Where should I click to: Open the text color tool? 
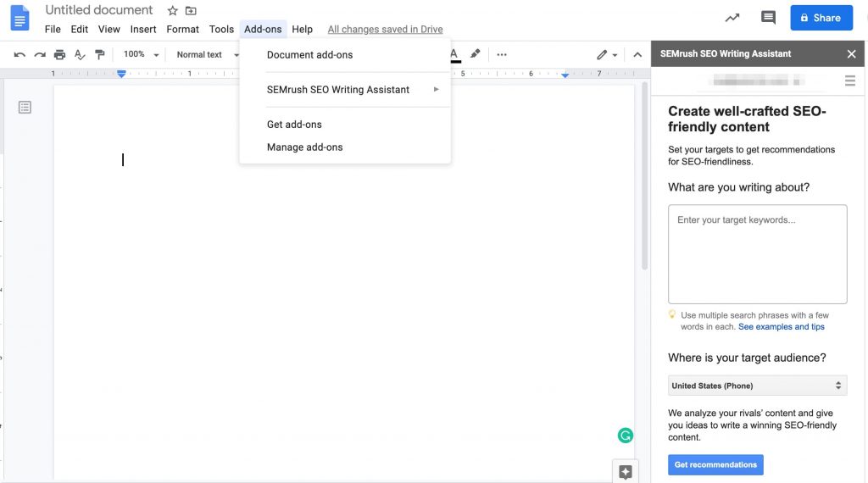point(455,54)
